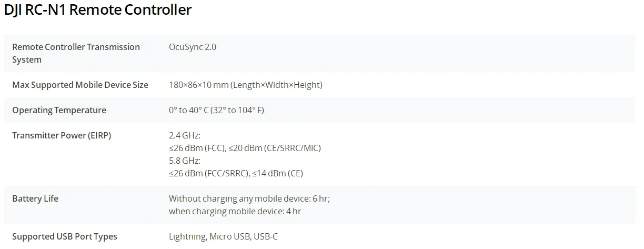Click the Without charging any mobile device line
Viewport: 644px width, 249px height.
pyautogui.click(x=249, y=198)
